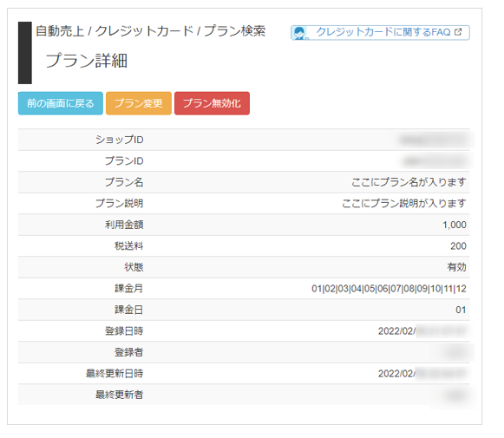
Task: Click the プラン詳細 heading
Action: tap(87, 61)
